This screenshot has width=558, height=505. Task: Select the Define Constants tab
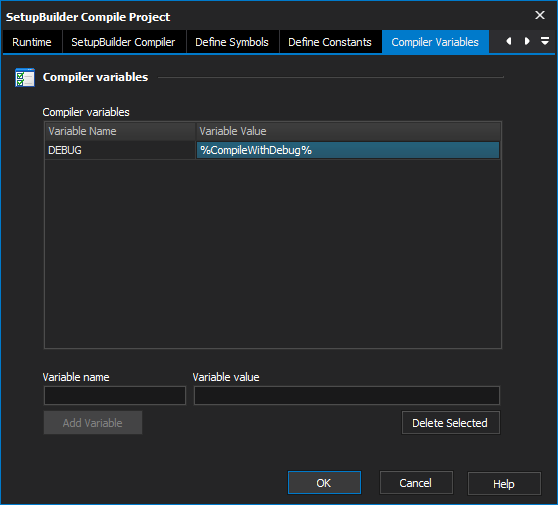330,42
